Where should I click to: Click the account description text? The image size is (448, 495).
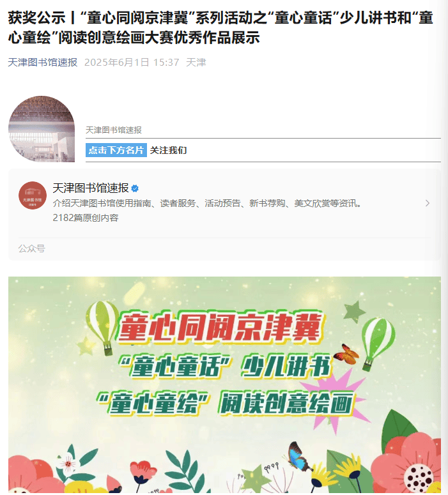(x=207, y=203)
